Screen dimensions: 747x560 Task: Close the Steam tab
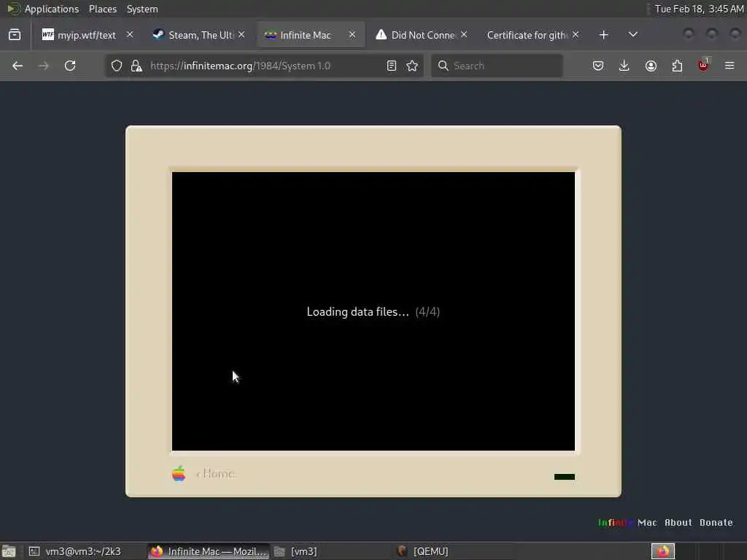[x=241, y=35]
